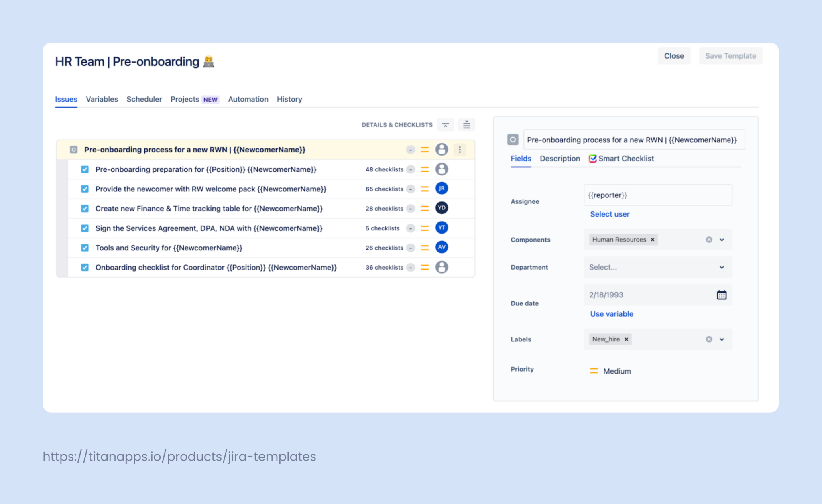Toggle the Onboarding checklist for Coordinator checkbox
This screenshot has width=822, height=504.
pyautogui.click(x=85, y=267)
